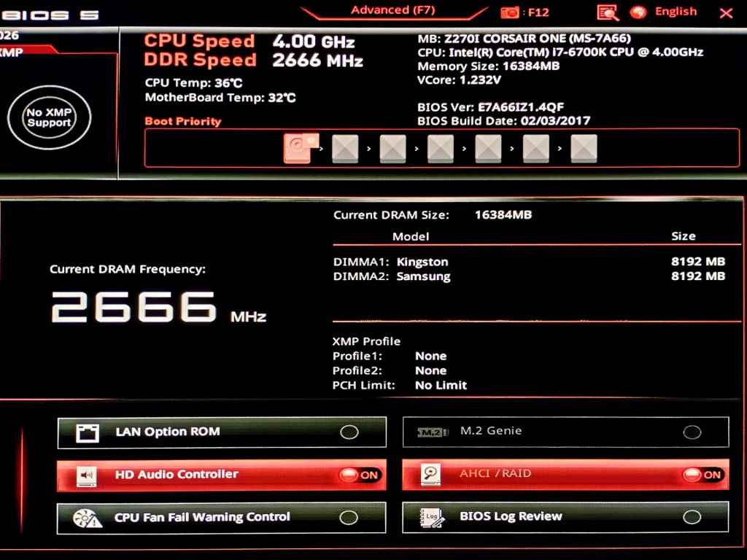The width and height of the screenshot is (747, 560).
Task: Select the third boot priority device slot
Action: (x=393, y=149)
